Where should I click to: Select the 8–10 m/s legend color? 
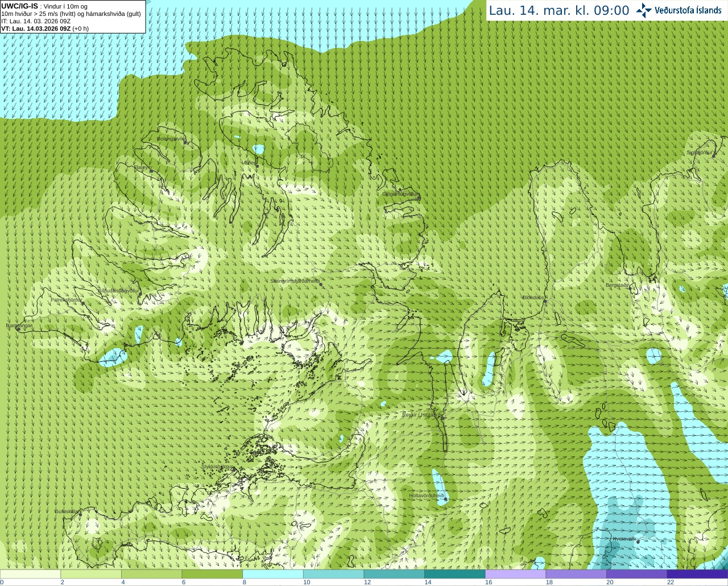(273, 574)
